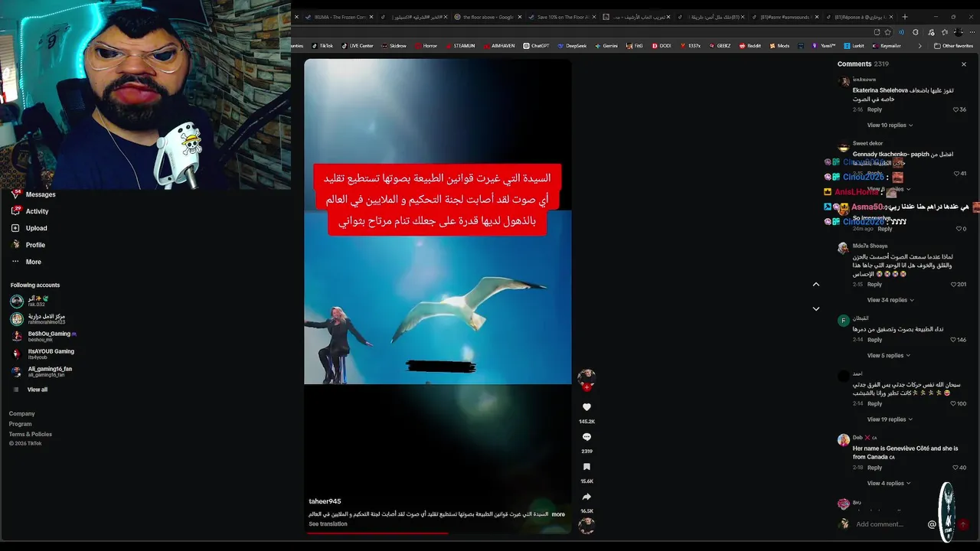Open the ChatGPT bookmark
The width and height of the screenshot is (980, 551).
click(536, 46)
